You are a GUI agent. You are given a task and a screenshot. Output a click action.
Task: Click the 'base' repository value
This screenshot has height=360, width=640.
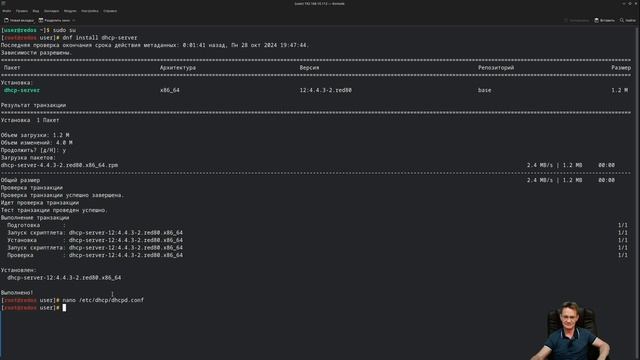pyautogui.click(x=484, y=90)
